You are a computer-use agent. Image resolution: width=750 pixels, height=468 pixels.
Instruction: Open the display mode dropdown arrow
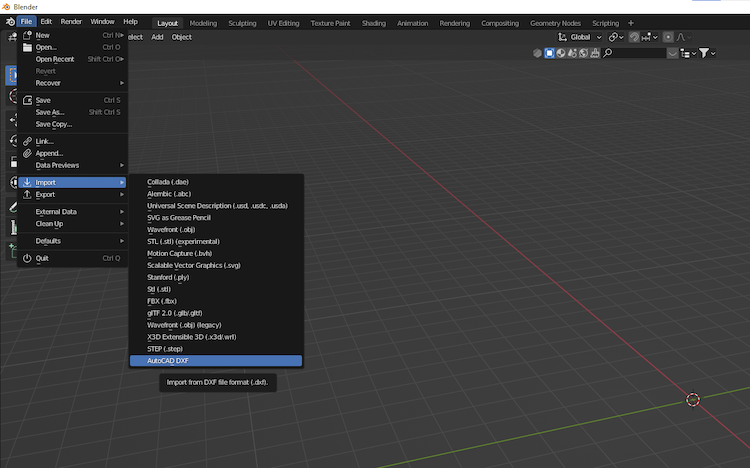694,54
